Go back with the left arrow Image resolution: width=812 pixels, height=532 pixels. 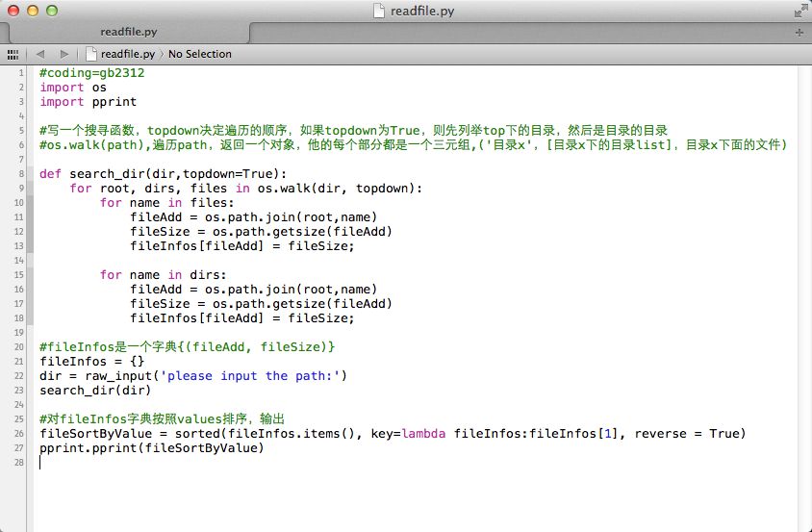(40, 54)
